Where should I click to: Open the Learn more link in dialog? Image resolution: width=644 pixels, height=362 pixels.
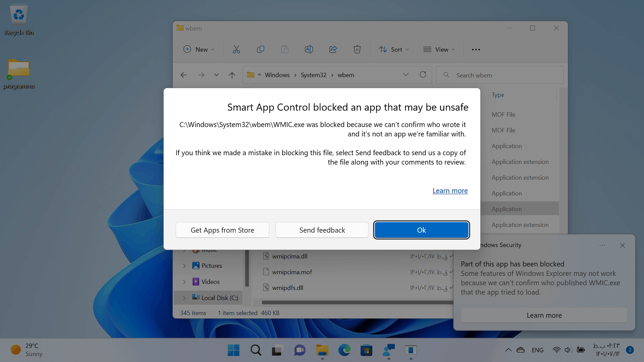450,191
